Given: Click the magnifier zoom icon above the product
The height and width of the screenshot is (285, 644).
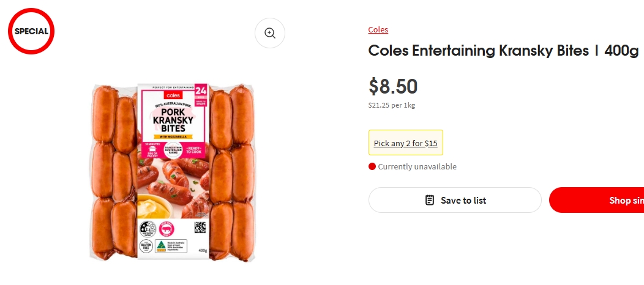Looking at the screenshot, I should (270, 33).
